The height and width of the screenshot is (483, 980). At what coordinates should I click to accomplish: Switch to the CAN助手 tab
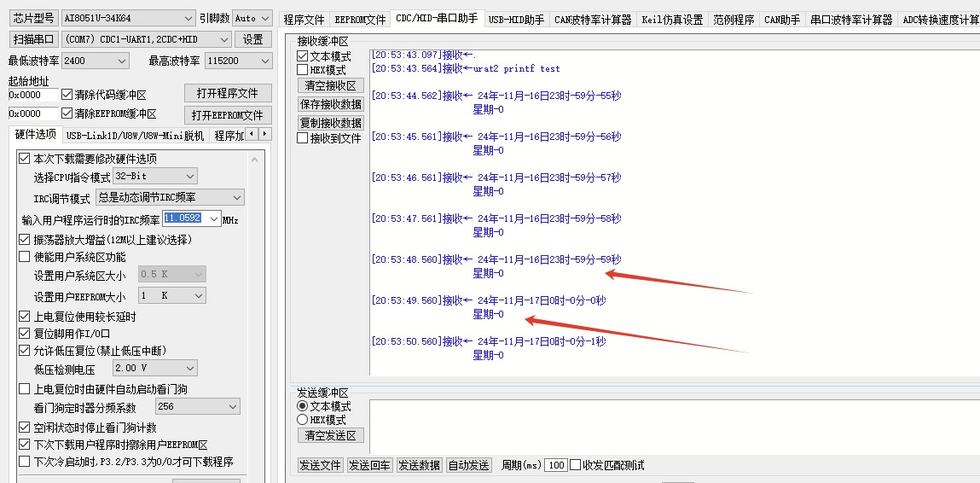(782, 20)
